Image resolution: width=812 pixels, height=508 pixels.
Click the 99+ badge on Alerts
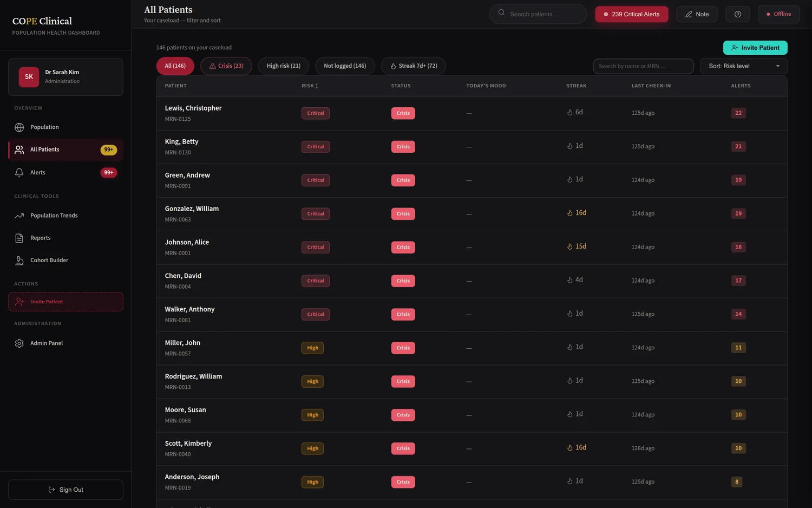(x=109, y=173)
